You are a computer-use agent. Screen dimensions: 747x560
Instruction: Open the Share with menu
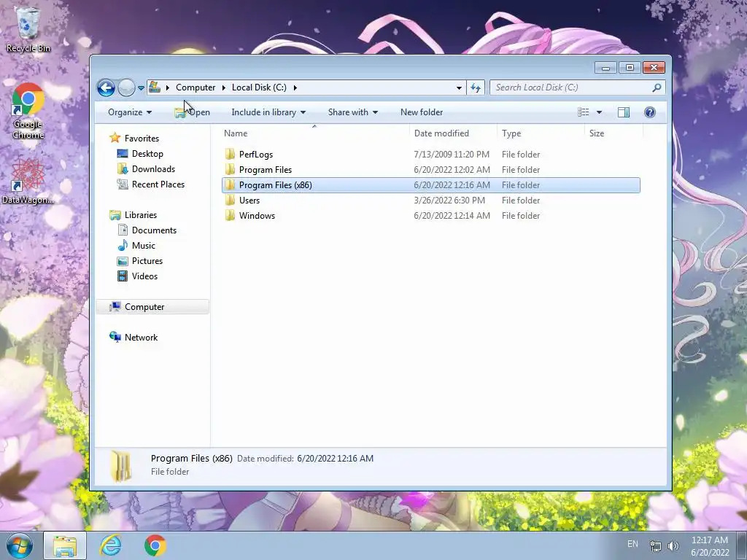[x=352, y=112]
